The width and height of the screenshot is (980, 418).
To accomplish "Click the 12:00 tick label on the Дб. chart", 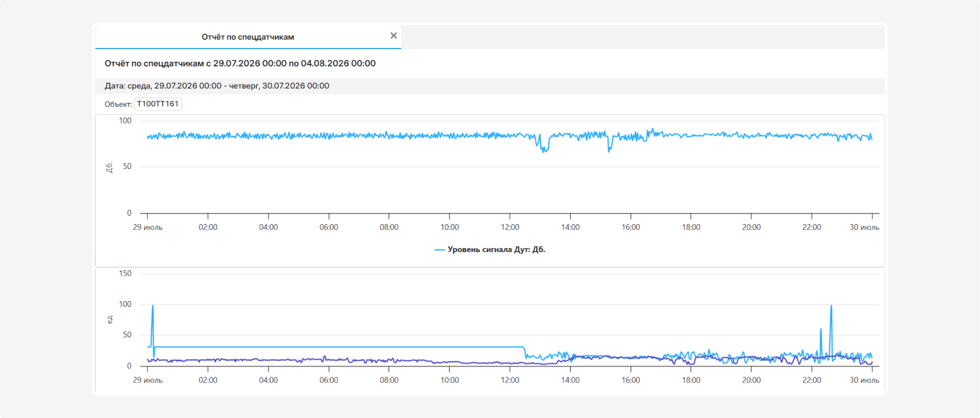I will point(510,227).
